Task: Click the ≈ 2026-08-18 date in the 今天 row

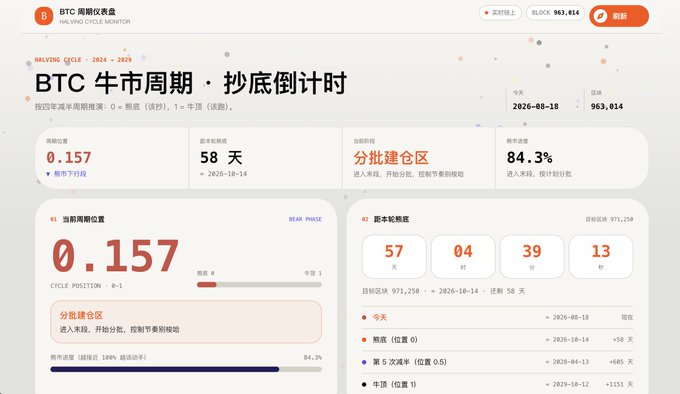Action: pyautogui.click(x=567, y=317)
